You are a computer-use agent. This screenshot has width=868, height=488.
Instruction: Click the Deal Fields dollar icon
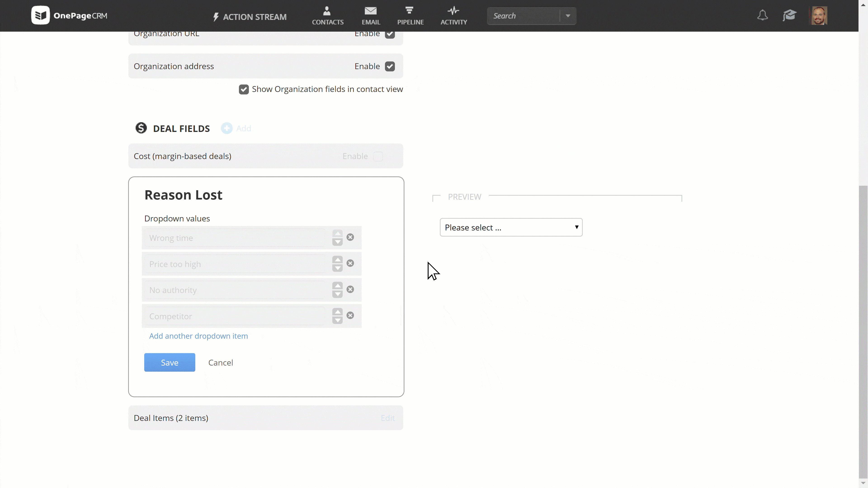(x=141, y=128)
